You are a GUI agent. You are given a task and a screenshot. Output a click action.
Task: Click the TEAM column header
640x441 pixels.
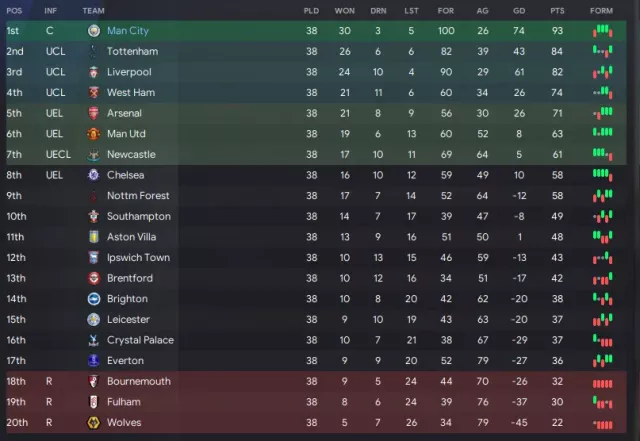click(x=93, y=11)
